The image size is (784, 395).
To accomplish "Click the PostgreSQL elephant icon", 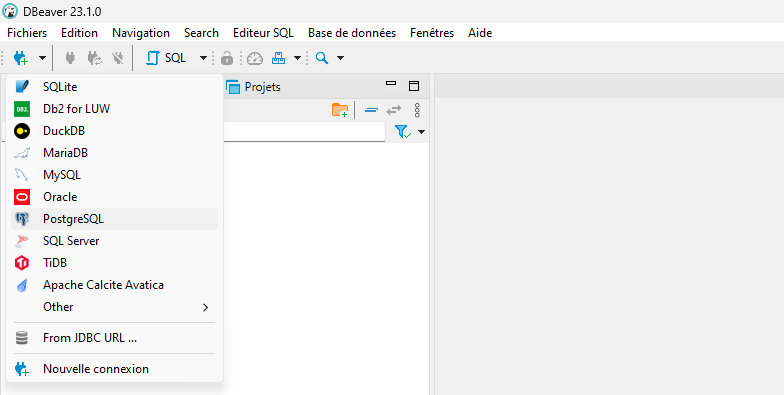I will click(22, 219).
